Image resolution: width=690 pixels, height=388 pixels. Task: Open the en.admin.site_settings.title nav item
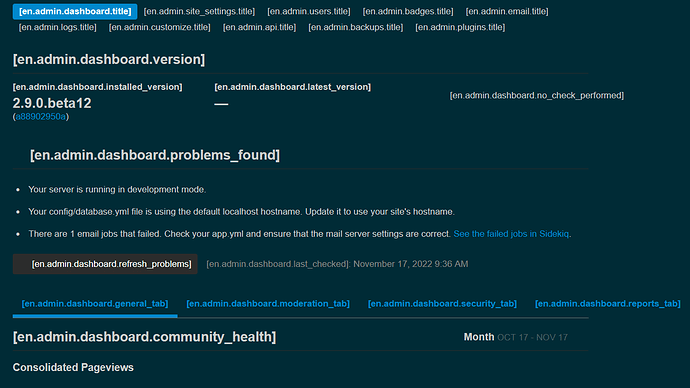199,11
